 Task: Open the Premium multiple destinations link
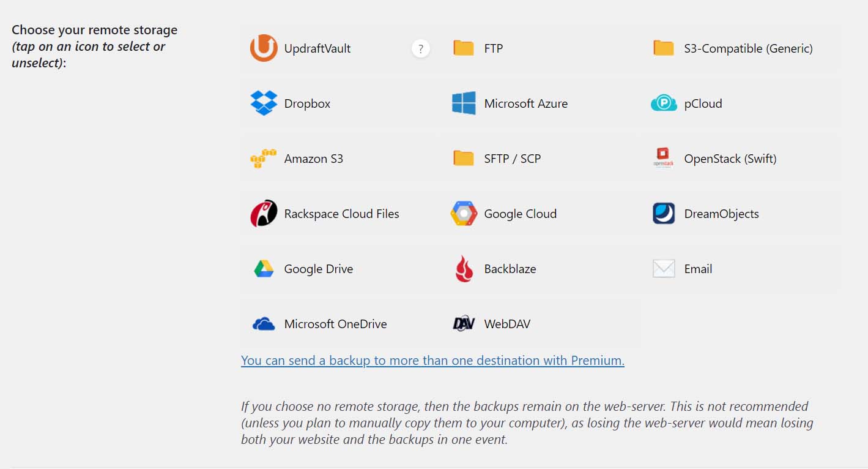pos(432,360)
